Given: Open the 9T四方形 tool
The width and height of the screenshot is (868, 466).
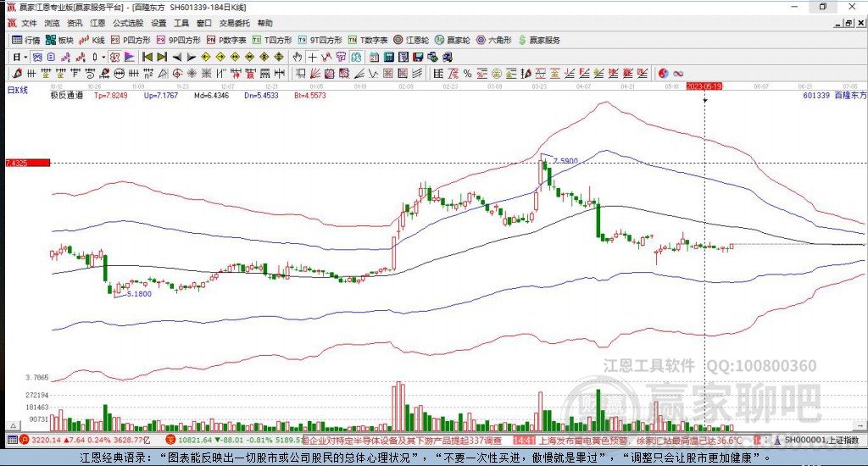Looking at the screenshot, I should (x=320, y=40).
